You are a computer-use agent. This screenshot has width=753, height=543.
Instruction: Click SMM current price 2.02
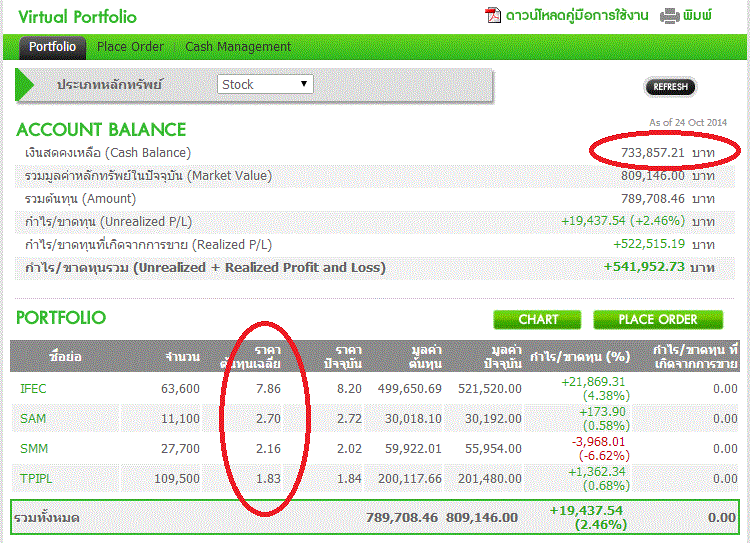click(349, 449)
